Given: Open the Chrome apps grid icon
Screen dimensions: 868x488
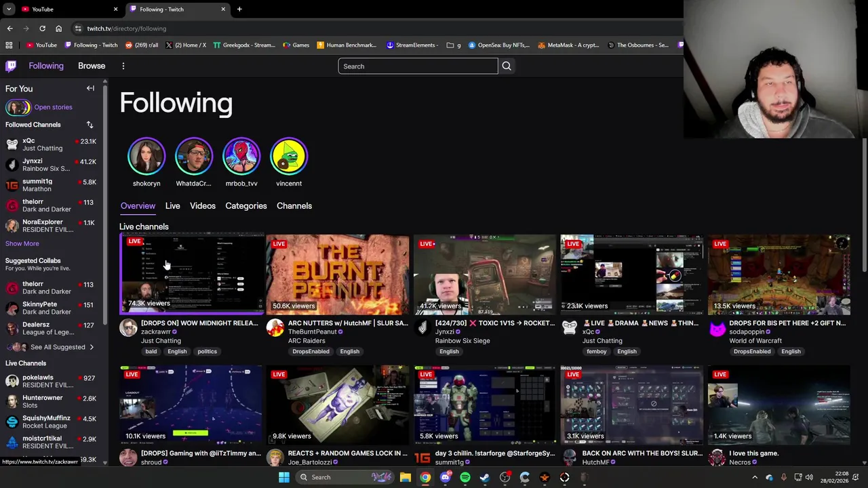Looking at the screenshot, I should (9, 45).
